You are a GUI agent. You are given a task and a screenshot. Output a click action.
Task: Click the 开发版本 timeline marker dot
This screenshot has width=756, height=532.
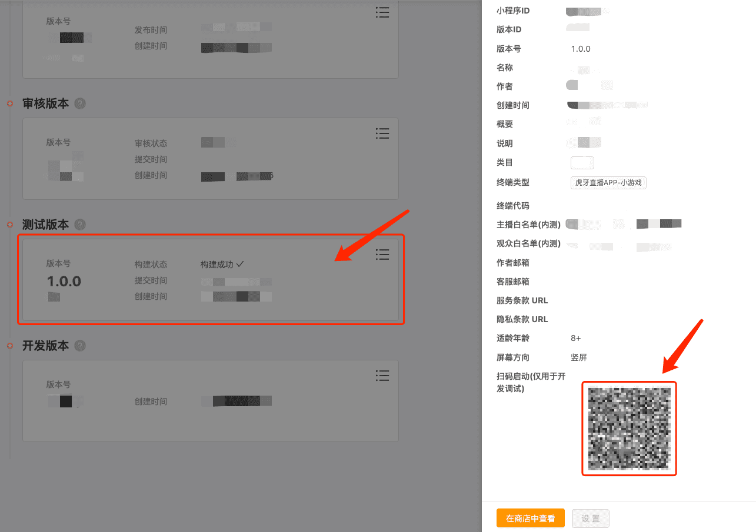click(9, 346)
